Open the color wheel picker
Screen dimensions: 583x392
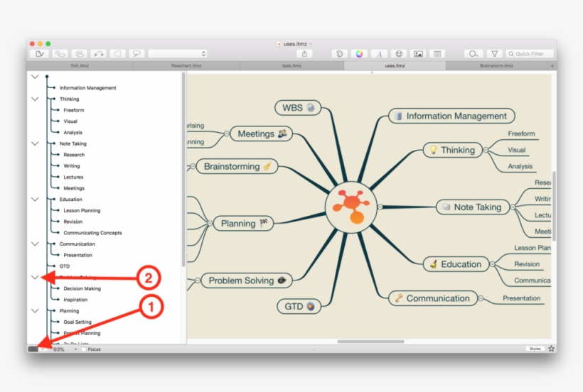point(359,54)
